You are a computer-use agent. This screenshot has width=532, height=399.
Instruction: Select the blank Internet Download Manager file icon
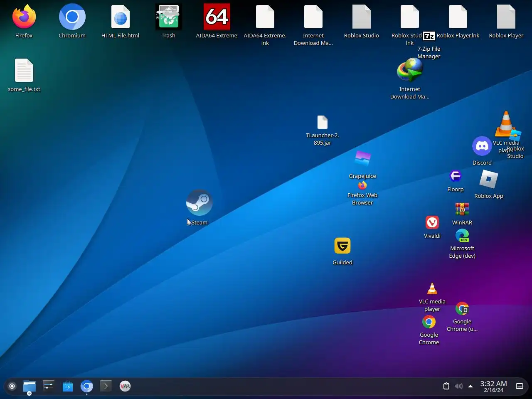[x=313, y=17]
